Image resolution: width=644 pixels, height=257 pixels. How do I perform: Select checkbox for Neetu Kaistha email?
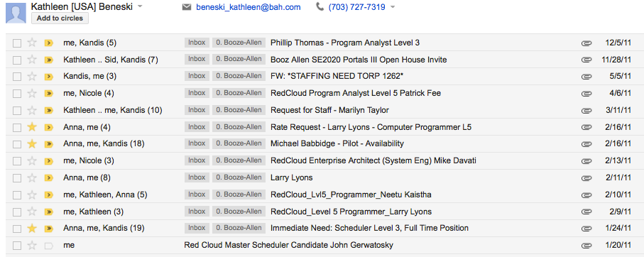click(17, 195)
